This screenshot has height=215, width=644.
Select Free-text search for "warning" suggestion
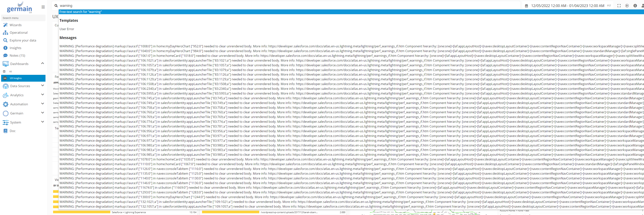(x=81, y=12)
